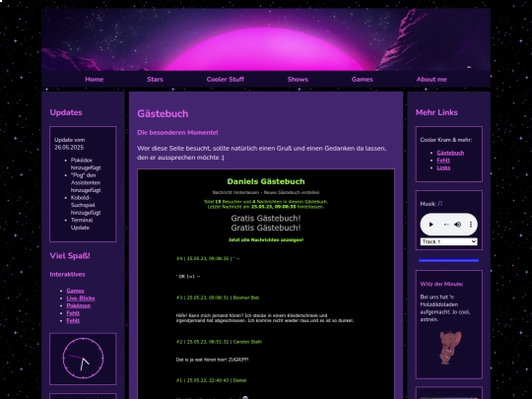Screen dimensions: 532x399
Task: Open the Shows navigation item
Action: [x=298, y=80]
